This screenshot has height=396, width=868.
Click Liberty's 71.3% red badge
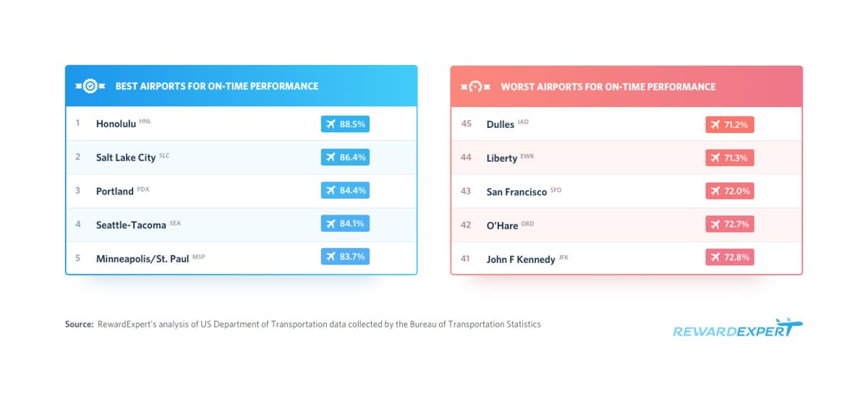[730, 158]
